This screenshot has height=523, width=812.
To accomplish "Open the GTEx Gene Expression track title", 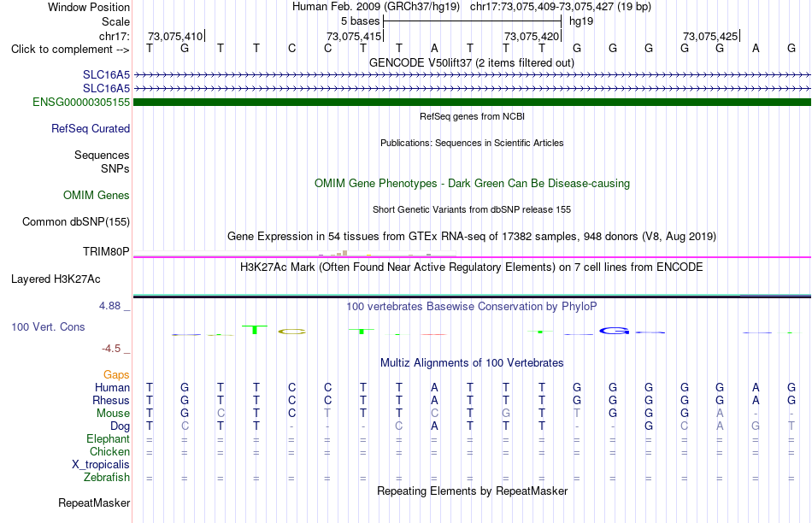I will pyautogui.click(x=472, y=236).
